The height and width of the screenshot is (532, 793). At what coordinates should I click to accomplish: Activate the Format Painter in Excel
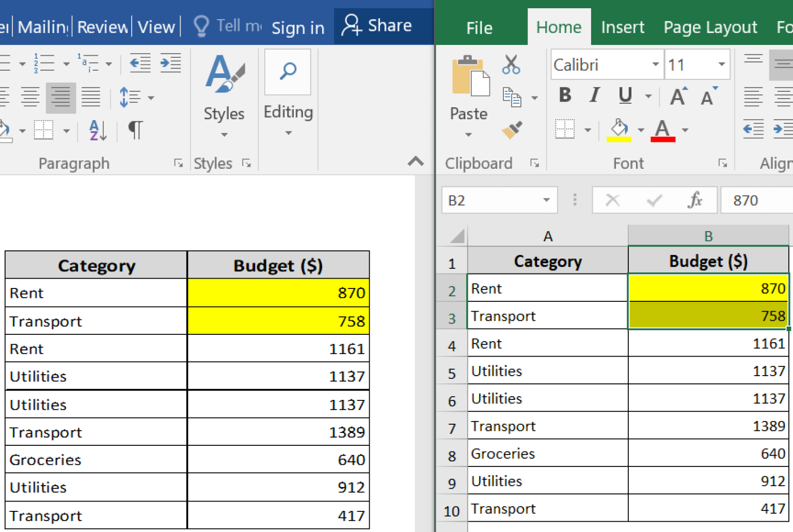pos(512,131)
